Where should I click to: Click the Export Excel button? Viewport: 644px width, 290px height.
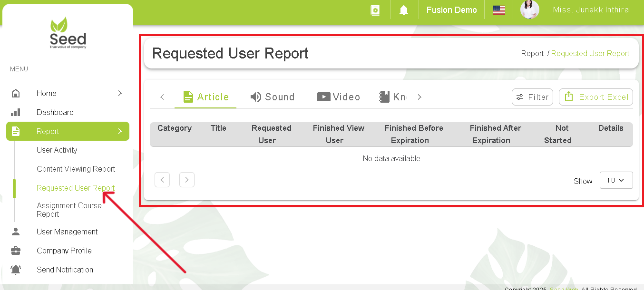pos(595,97)
